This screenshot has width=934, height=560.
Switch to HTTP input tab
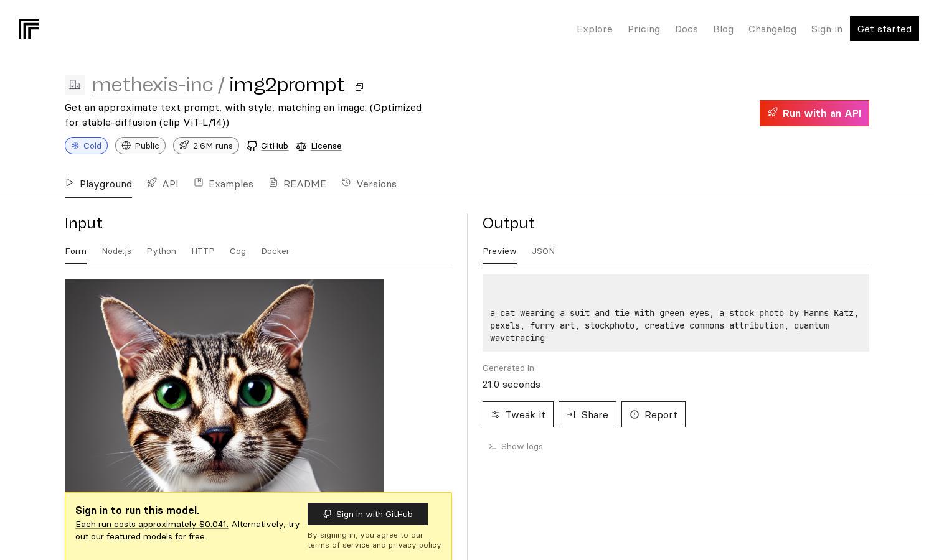[203, 251]
